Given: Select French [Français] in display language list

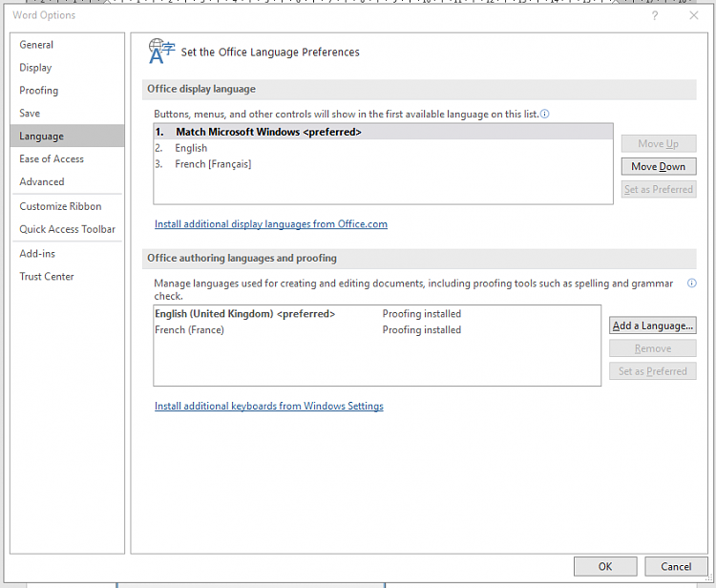Looking at the screenshot, I should point(213,164).
